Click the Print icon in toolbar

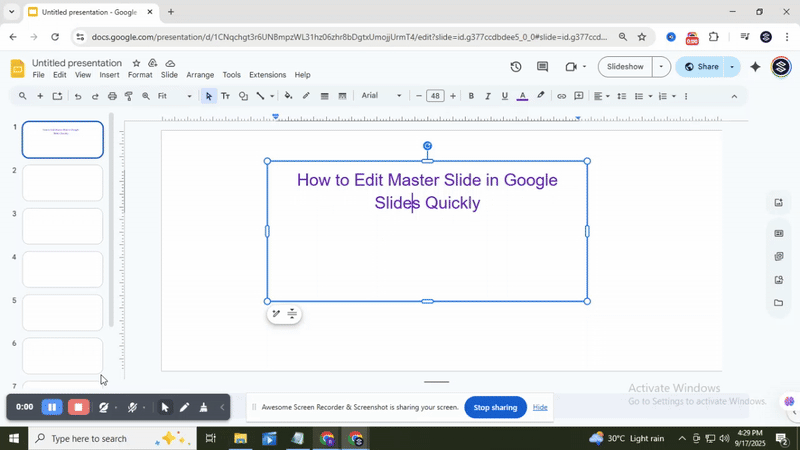coord(112,96)
